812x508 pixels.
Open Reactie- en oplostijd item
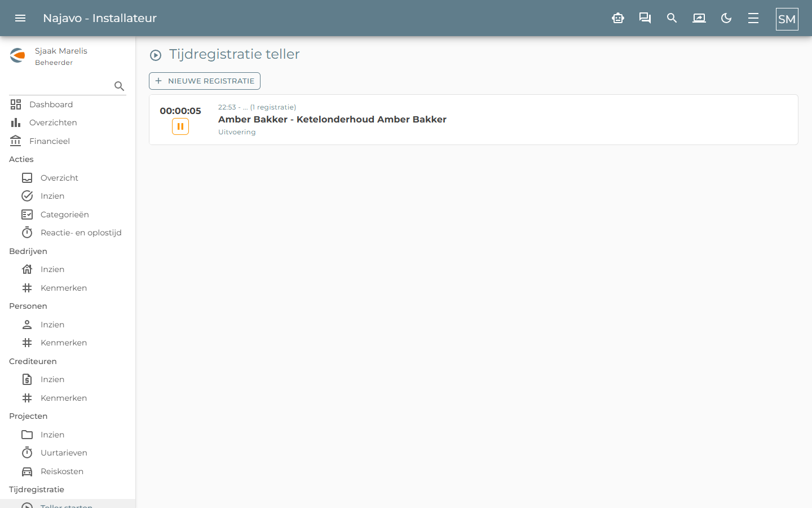(x=68, y=233)
